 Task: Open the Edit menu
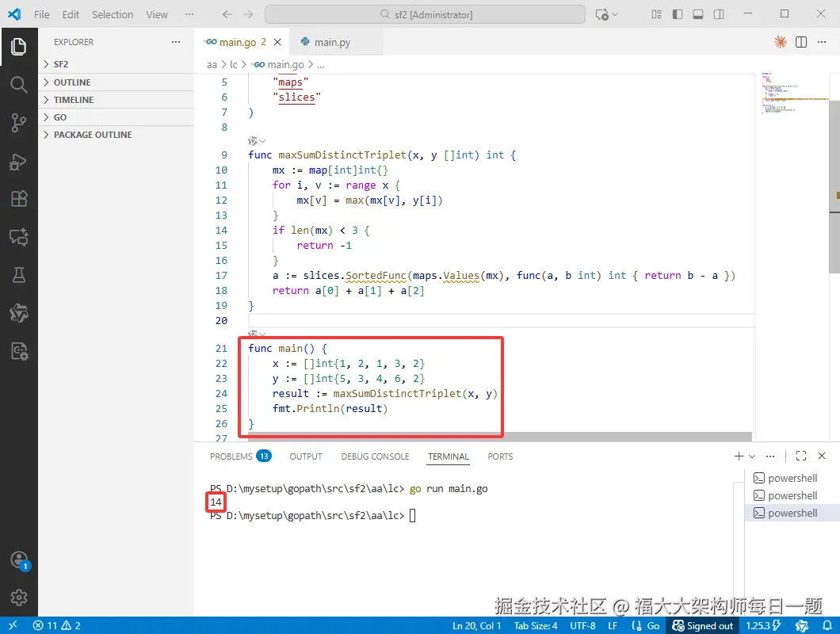point(71,14)
